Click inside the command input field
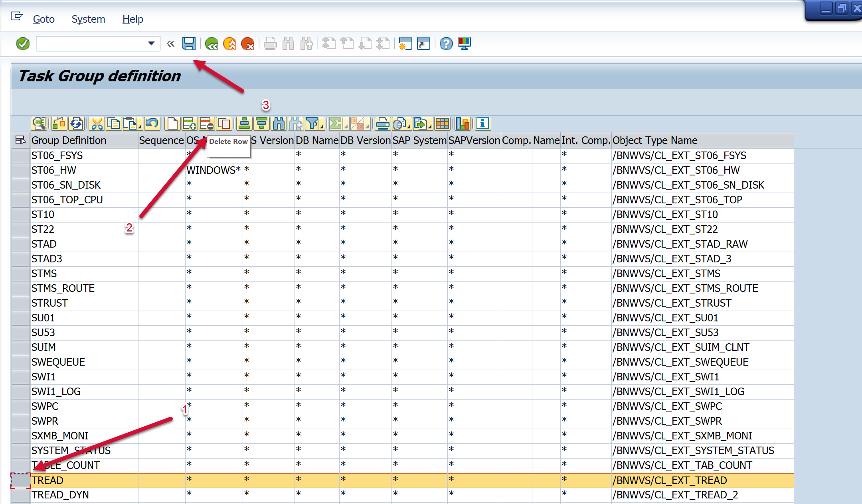 pyautogui.click(x=91, y=43)
